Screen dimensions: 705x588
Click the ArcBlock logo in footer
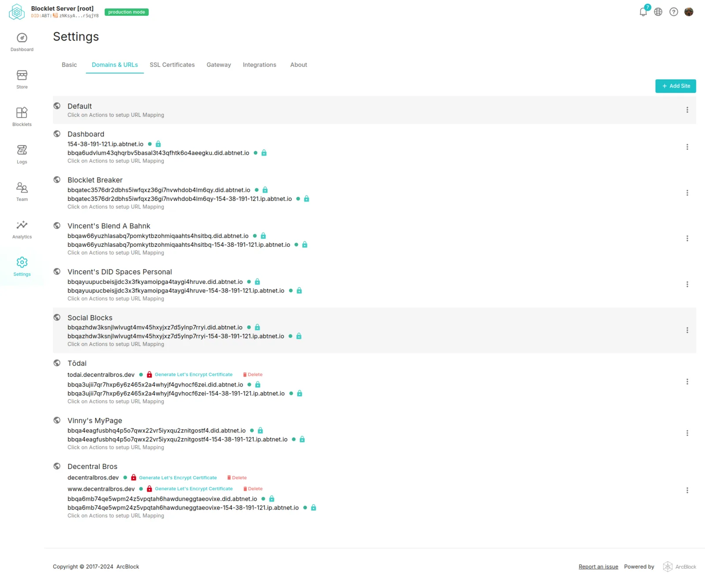point(680,567)
